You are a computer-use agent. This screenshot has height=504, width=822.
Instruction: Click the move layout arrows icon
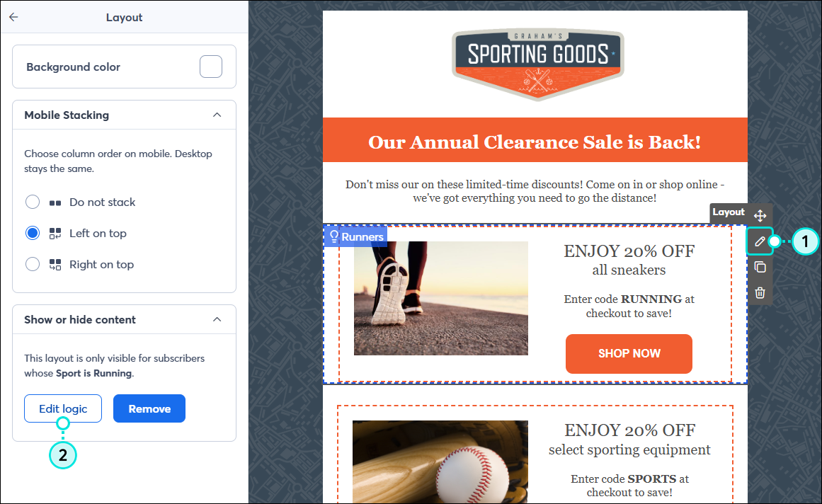click(760, 215)
